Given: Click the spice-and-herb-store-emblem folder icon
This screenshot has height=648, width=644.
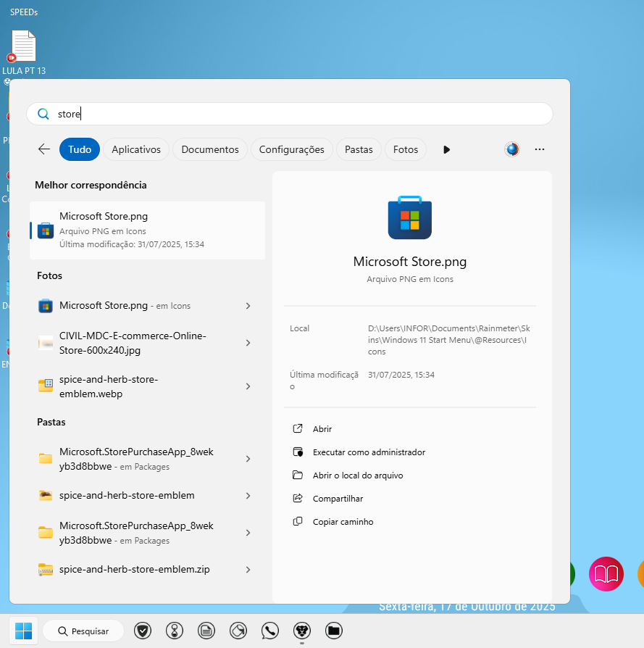Looking at the screenshot, I should click(46, 495).
